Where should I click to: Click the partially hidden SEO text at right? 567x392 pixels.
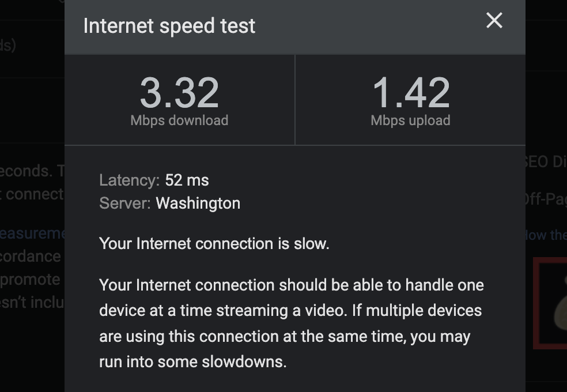[x=545, y=162]
